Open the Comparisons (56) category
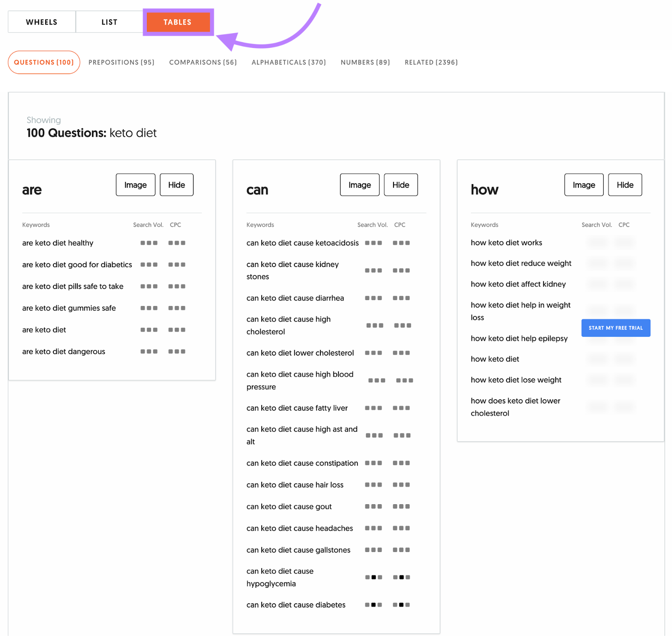 [203, 62]
